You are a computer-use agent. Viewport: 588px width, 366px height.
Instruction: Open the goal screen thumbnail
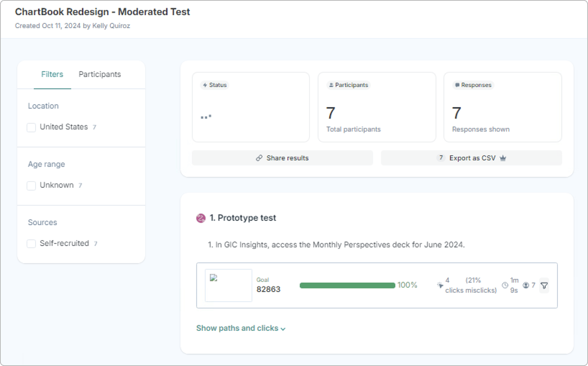(228, 285)
